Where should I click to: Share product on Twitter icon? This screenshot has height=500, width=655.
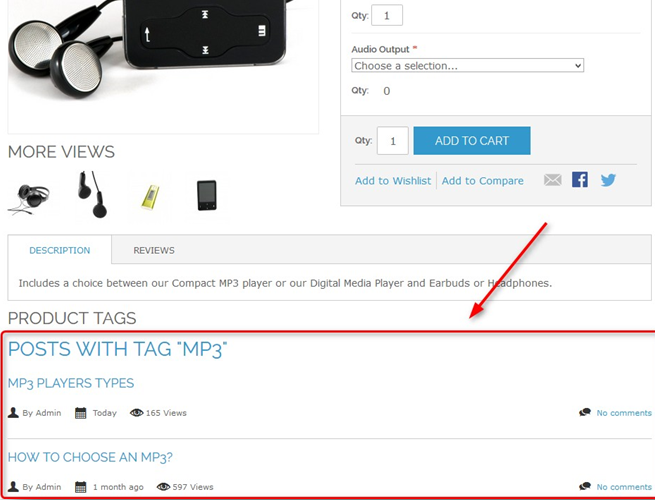pos(608,180)
